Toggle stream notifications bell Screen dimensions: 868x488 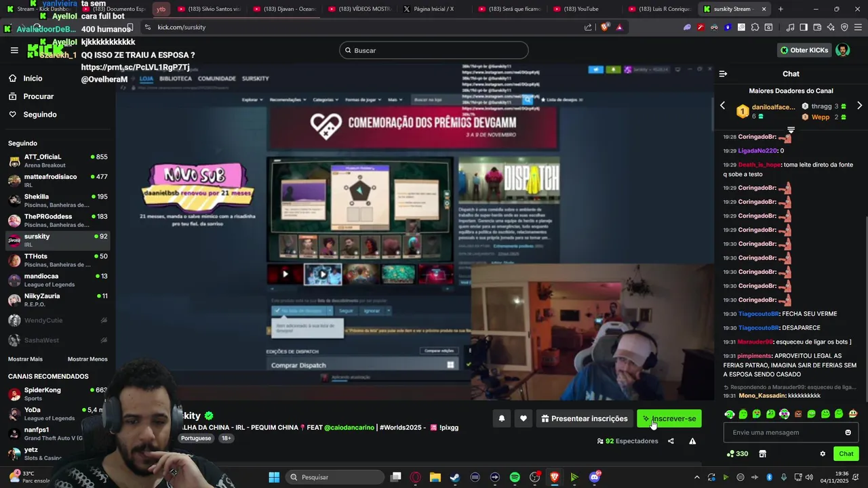coord(502,419)
